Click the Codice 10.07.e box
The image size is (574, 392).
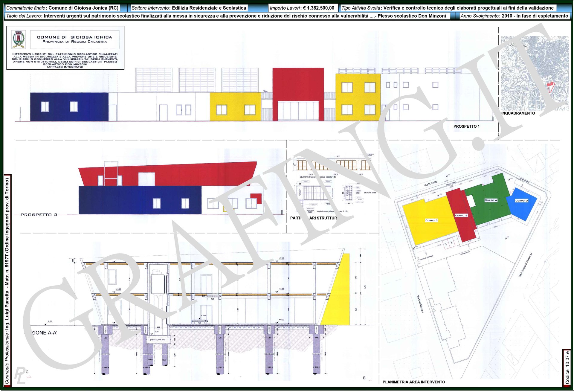pyautogui.click(x=567, y=368)
